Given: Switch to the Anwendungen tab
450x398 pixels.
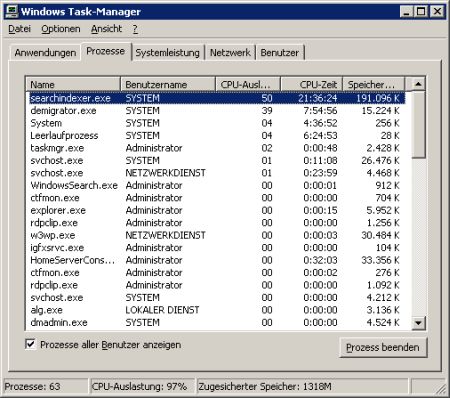Looking at the screenshot, I should [45, 53].
